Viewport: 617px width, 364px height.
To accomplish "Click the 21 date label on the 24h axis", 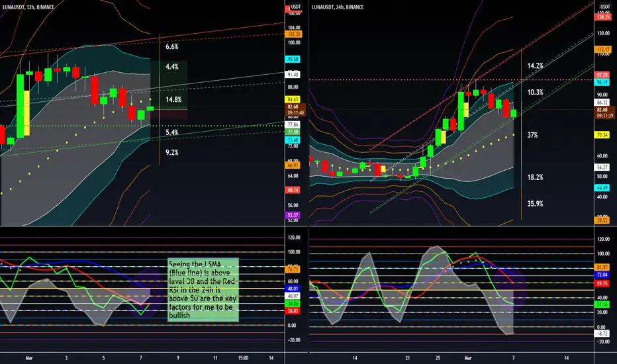I will pos(407,358).
